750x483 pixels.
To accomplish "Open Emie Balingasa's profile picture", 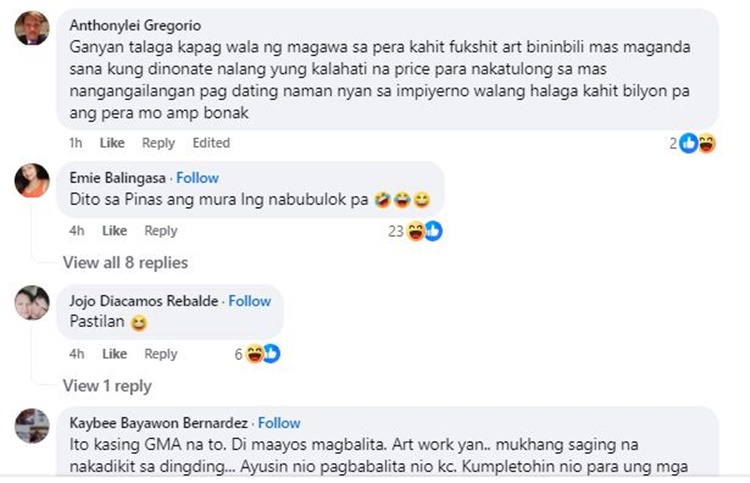I will point(32,179).
